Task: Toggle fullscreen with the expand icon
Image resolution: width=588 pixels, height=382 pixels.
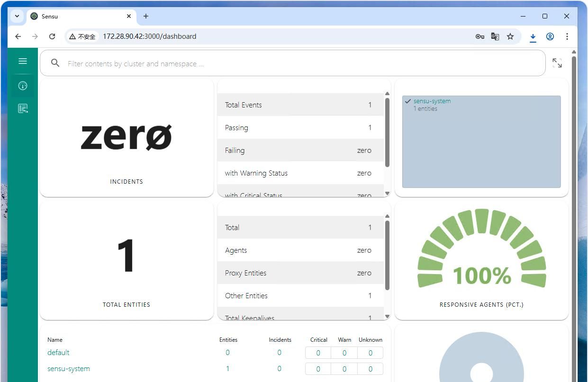Action: (557, 63)
